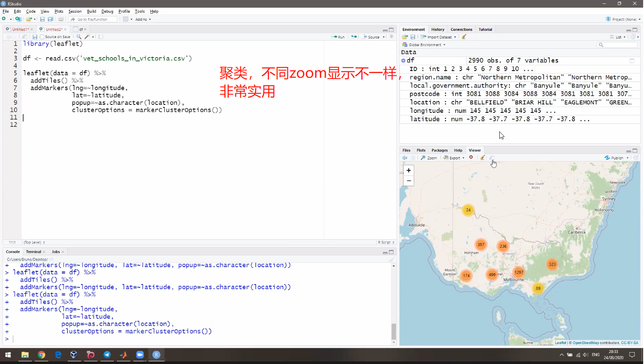Click the 1297 cluster marker near Melbourne
Viewport: 644px width, 364px height.
coord(519,272)
